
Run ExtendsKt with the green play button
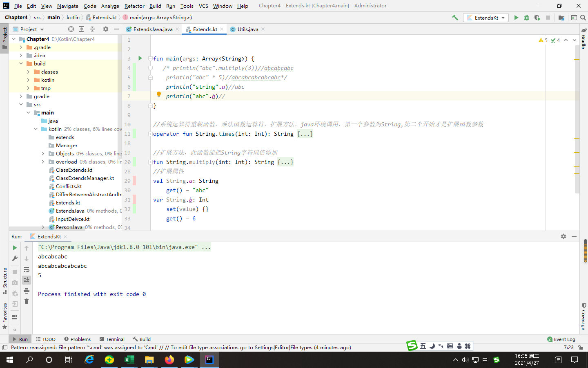tap(516, 18)
